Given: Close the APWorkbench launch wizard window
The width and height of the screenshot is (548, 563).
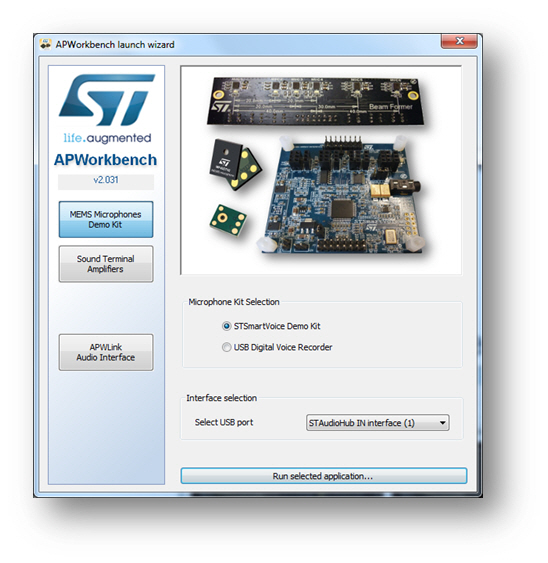Looking at the screenshot, I should [459, 41].
